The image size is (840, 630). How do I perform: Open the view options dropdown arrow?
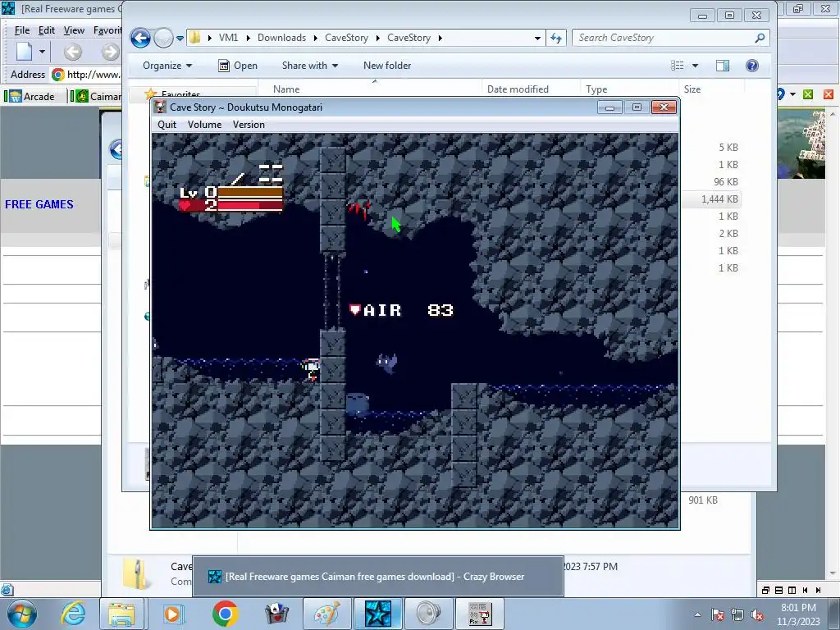[695, 66]
